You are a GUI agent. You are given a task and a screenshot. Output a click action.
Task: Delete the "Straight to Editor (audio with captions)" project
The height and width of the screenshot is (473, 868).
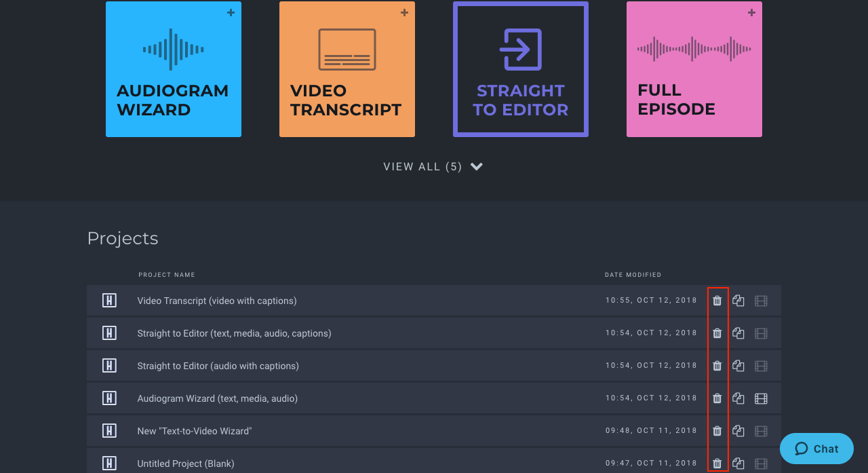[x=717, y=365]
